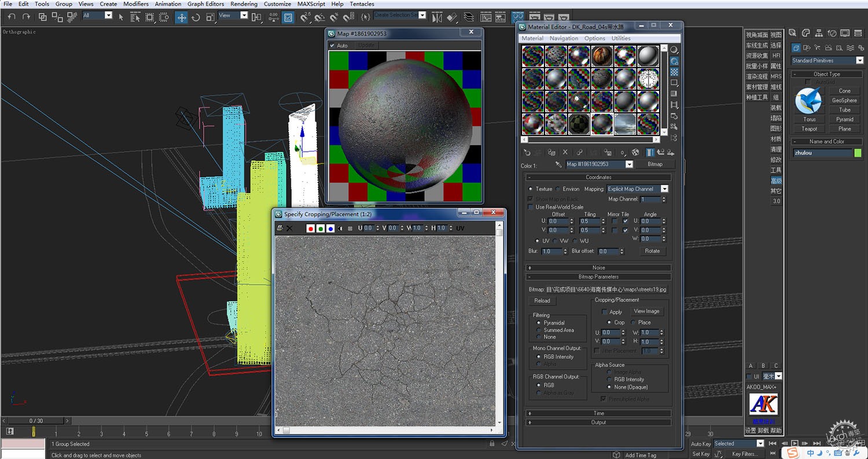Click Show End Result icon

pos(650,153)
